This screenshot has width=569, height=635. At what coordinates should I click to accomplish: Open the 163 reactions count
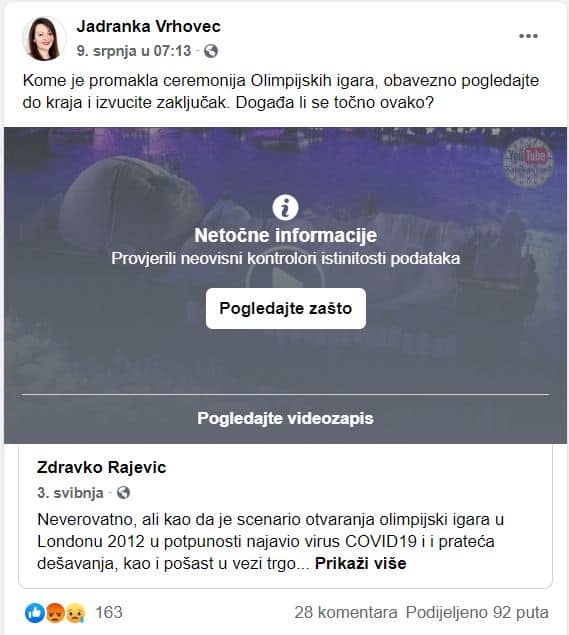coord(109,613)
